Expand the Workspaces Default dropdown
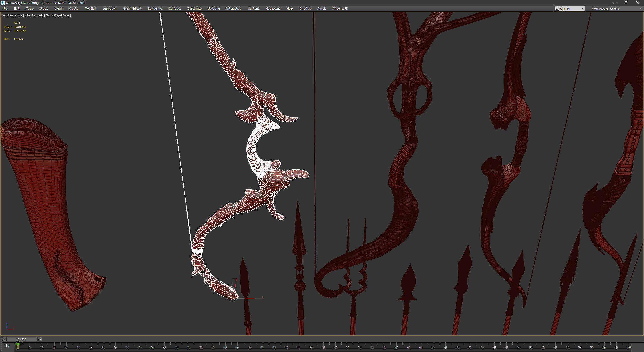644x352 pixels. [640, 9]
